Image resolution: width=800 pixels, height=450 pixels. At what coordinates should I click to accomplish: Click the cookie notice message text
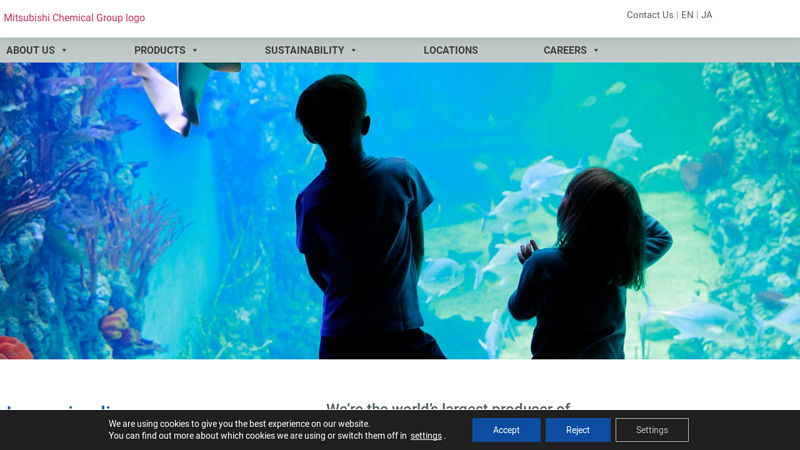(x=240, y=424)
